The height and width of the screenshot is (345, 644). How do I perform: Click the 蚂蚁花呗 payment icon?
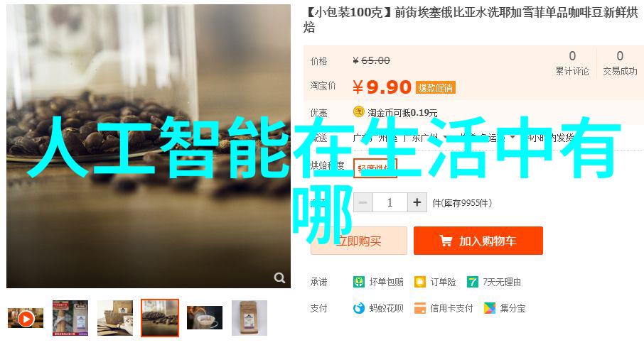pyautogui.click(x=358, y=308)
